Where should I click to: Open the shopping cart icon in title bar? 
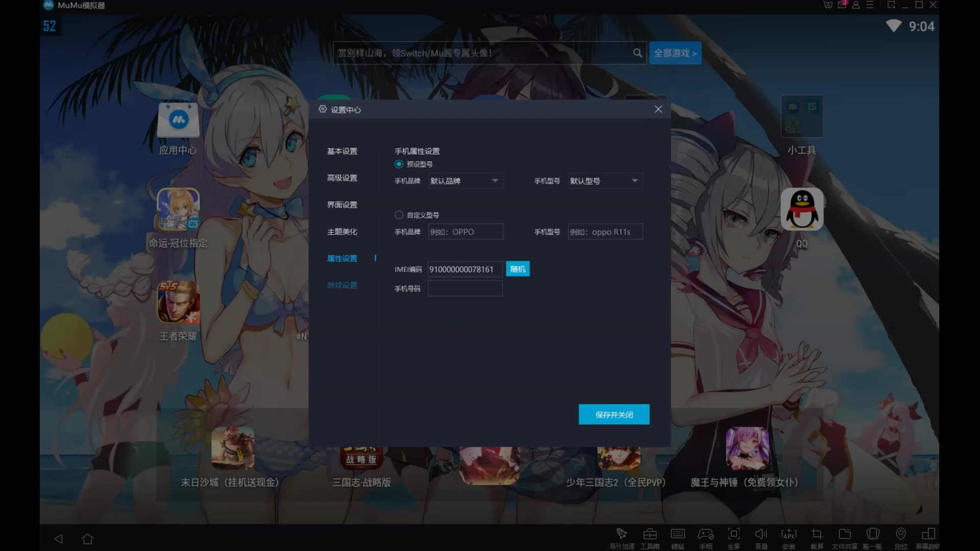[828, 5]
